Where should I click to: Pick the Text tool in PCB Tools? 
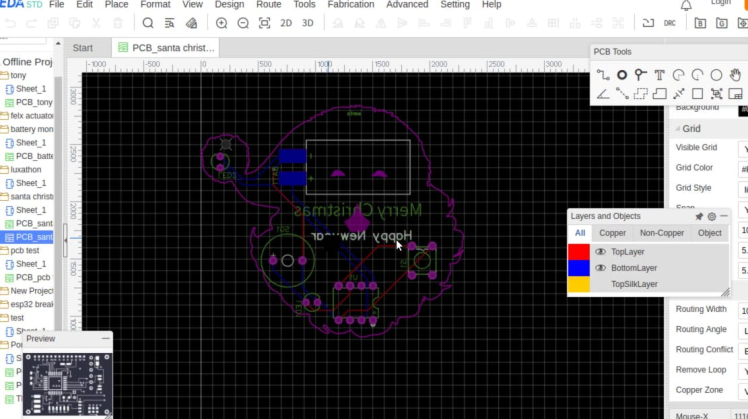pos(660,75)
